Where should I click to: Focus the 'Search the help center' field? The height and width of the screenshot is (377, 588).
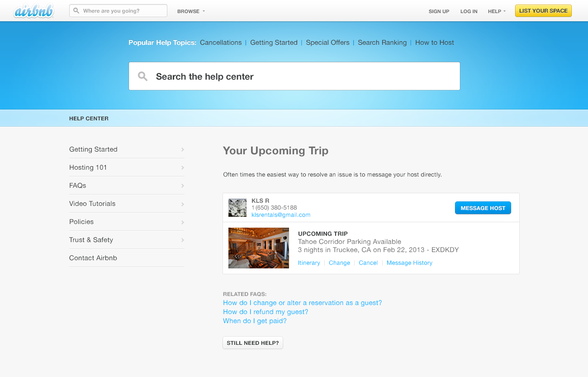294,76
